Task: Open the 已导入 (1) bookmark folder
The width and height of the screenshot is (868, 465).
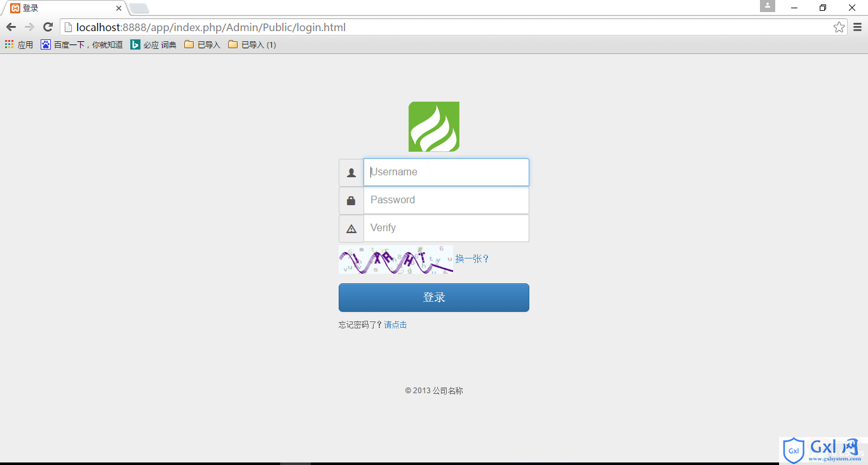Action: [252, 44]
